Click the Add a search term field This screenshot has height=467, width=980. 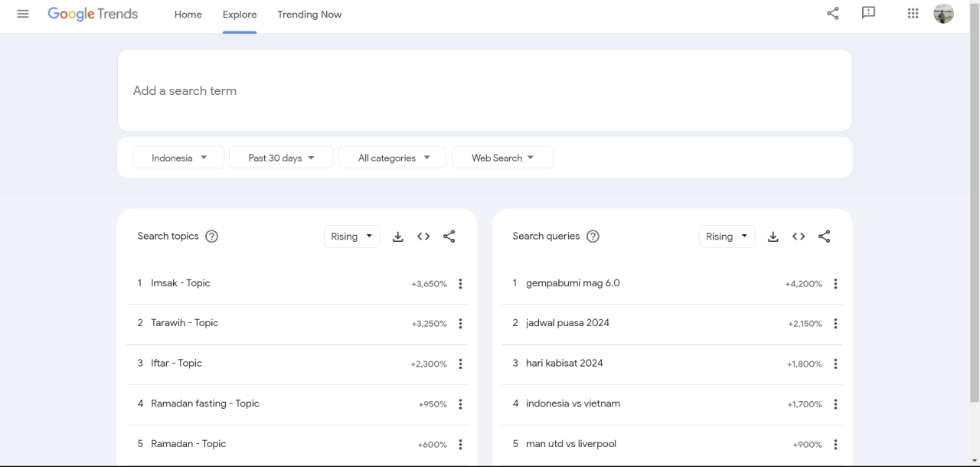coord(484,90)
